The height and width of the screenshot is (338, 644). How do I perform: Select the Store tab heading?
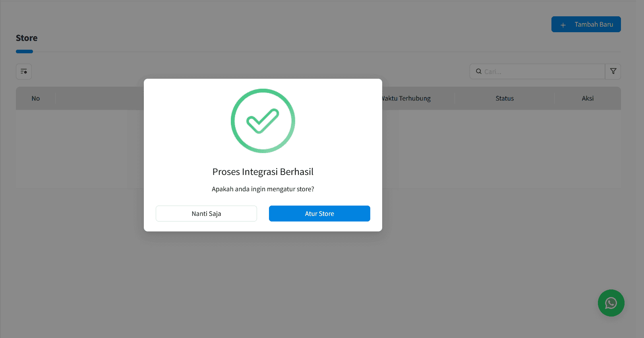tap(27, 38)
